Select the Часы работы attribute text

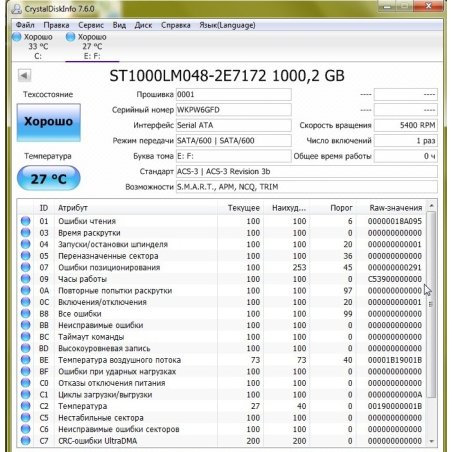coord(82,279)
